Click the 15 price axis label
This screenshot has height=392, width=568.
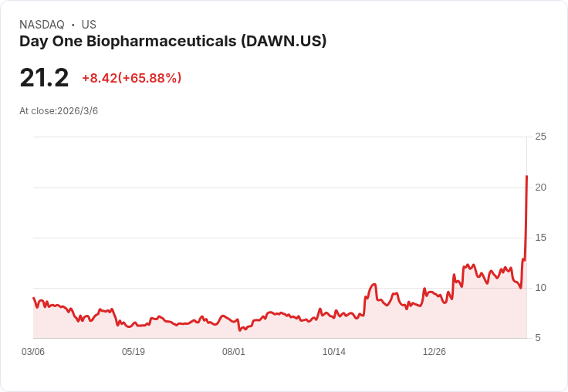click(x=540, y=238)
